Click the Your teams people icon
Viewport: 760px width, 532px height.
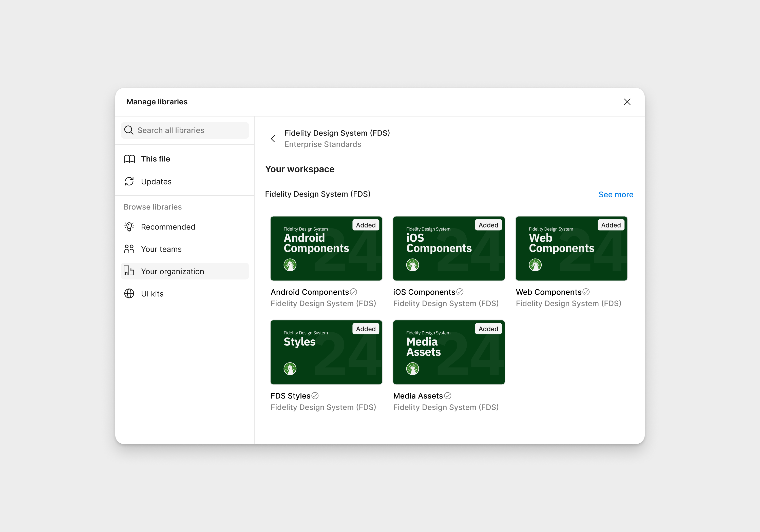pyautogui.click(x=129, y=249)
